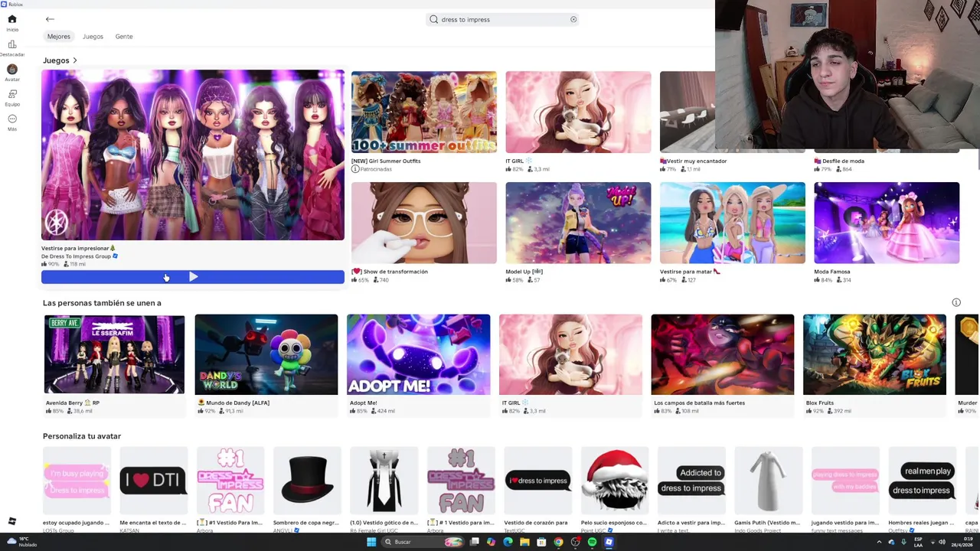This screenshot has height=551, width=980.
Task: Open File Explorer from taskbar
Action: (524, 542)
